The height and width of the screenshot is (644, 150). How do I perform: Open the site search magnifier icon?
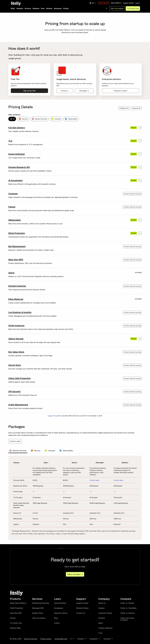106,9
